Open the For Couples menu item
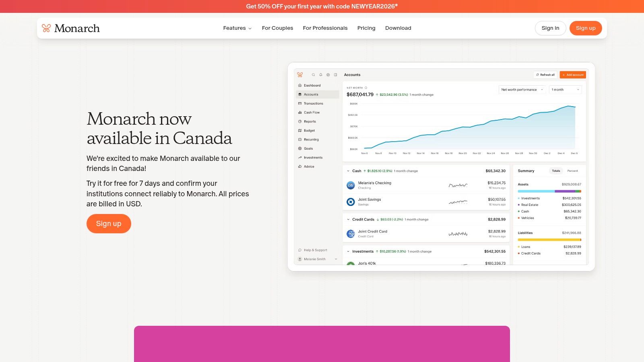Image resolution: width=644 pixels, height=362 pixels. tap(277, 28)
